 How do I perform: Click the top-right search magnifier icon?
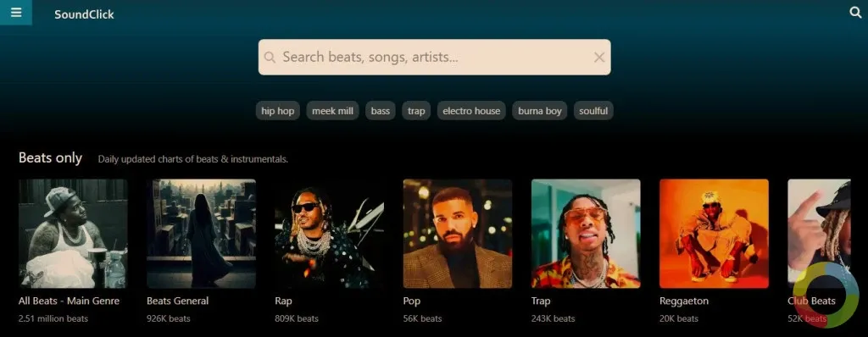855,12
